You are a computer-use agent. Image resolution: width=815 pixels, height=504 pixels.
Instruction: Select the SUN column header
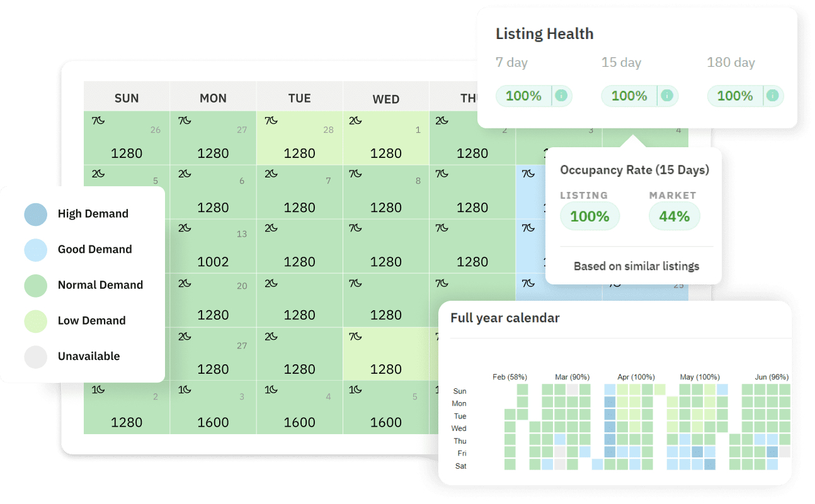(127, 98)
